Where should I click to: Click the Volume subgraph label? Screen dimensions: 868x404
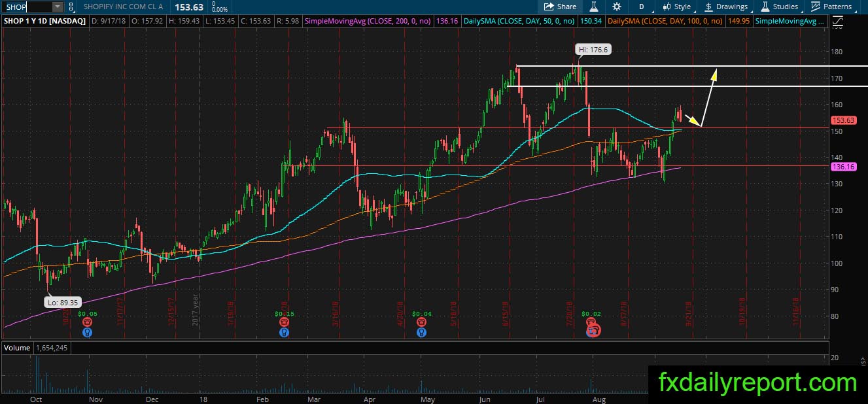(x=17, y=348)
